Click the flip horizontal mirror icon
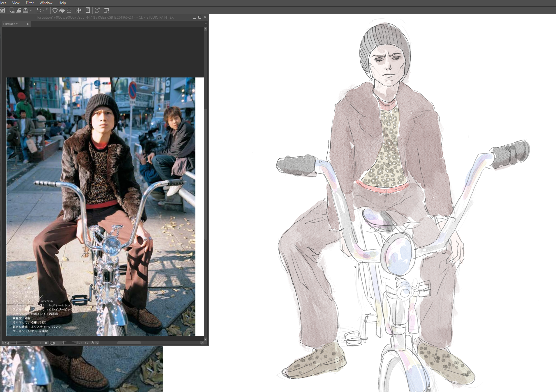 point(78,10)
